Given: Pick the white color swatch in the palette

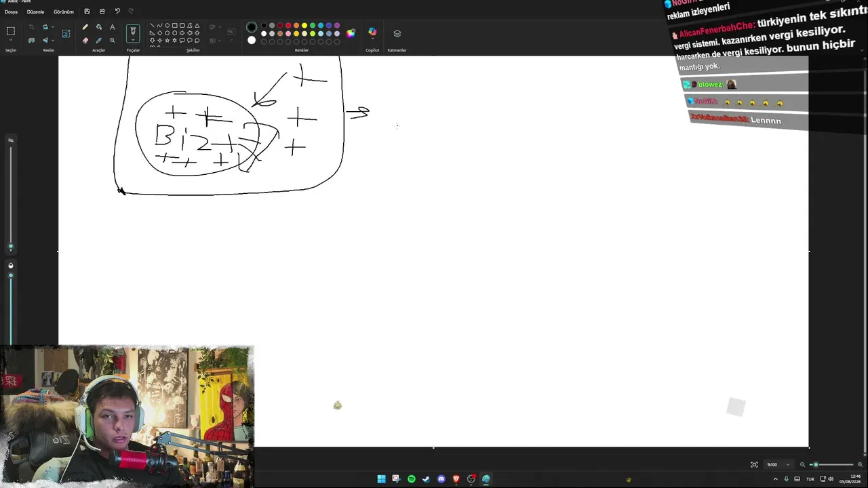Looking at the screenshot, I should (x=264, y=33).
